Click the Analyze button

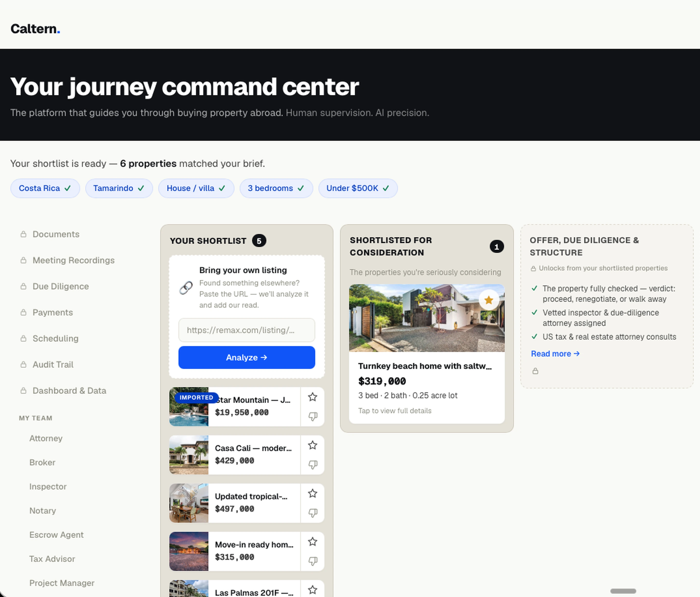(247, 357)
